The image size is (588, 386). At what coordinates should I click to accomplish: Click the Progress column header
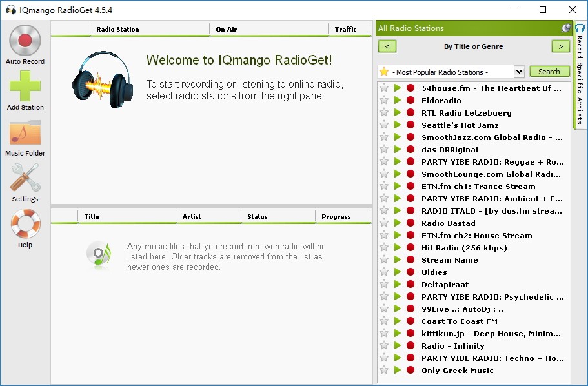tap(343, 216)
